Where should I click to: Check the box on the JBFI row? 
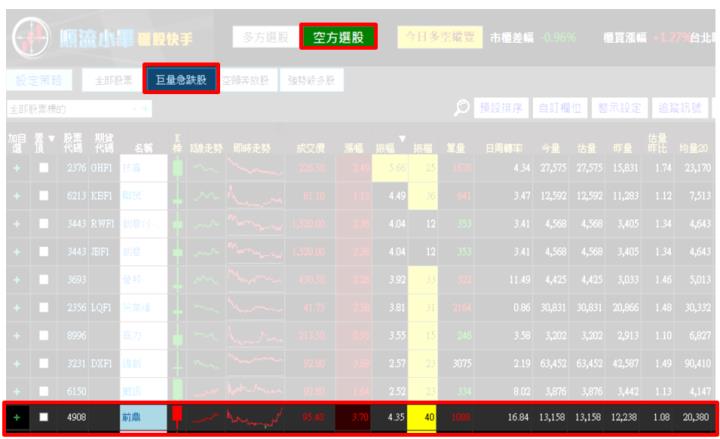[44, 252]
